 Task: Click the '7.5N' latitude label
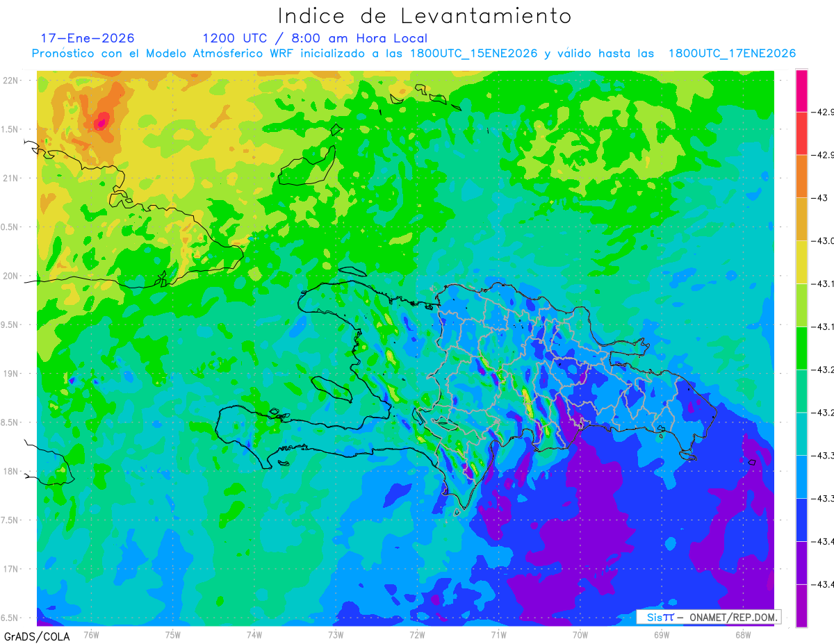[10, 520]
